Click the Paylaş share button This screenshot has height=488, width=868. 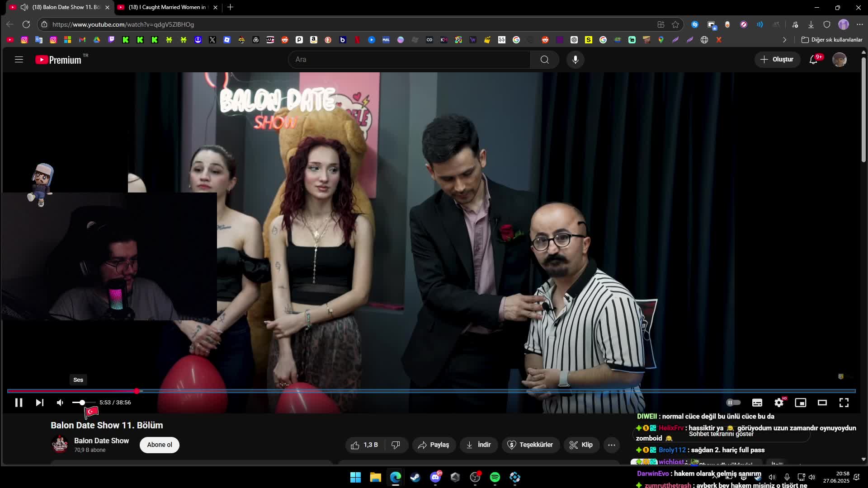pyautogui.click(x=434, y=445)
